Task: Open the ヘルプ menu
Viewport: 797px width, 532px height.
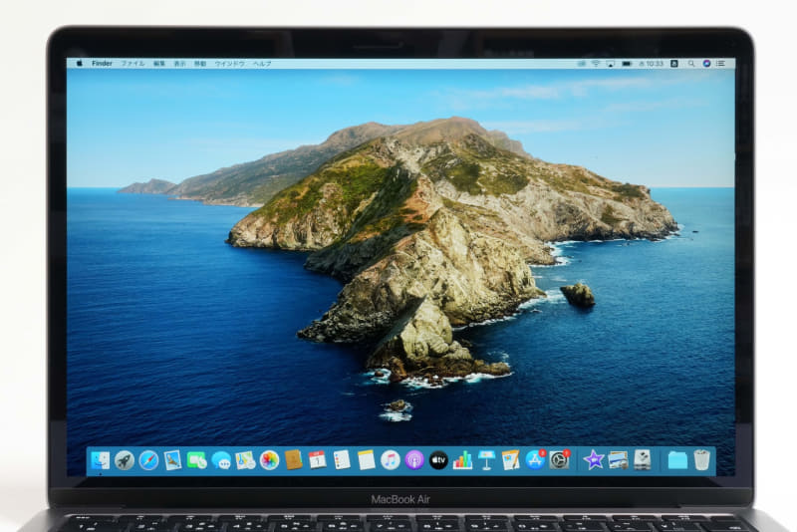Action: tap(262, 64)
